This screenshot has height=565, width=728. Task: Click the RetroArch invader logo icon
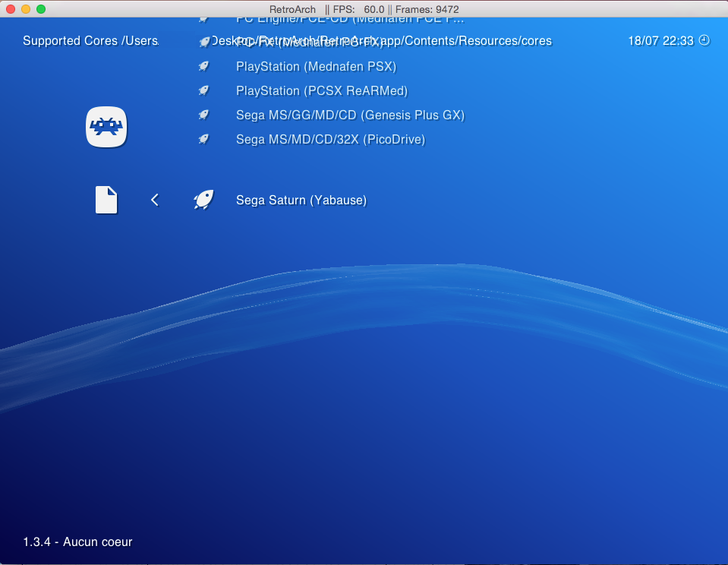(106, 127)
